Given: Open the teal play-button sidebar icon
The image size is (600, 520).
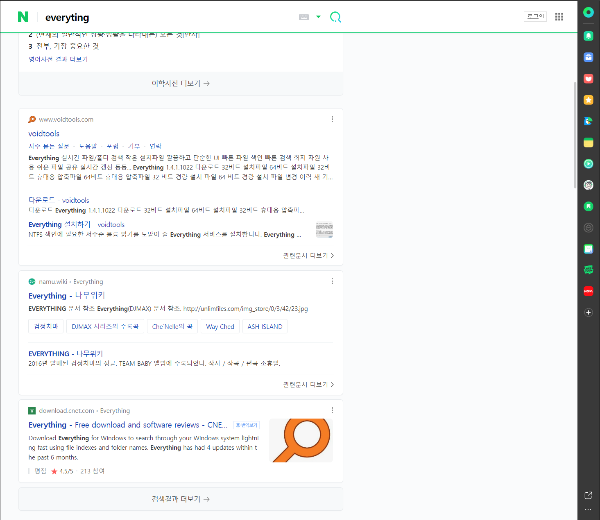Looking at the screenshot, I should point(589,164).
